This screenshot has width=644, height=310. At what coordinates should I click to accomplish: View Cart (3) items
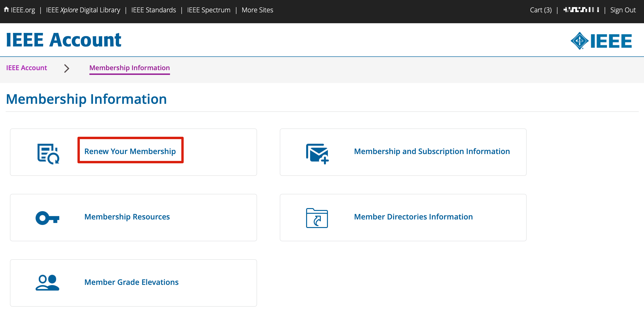pos(541,10)
